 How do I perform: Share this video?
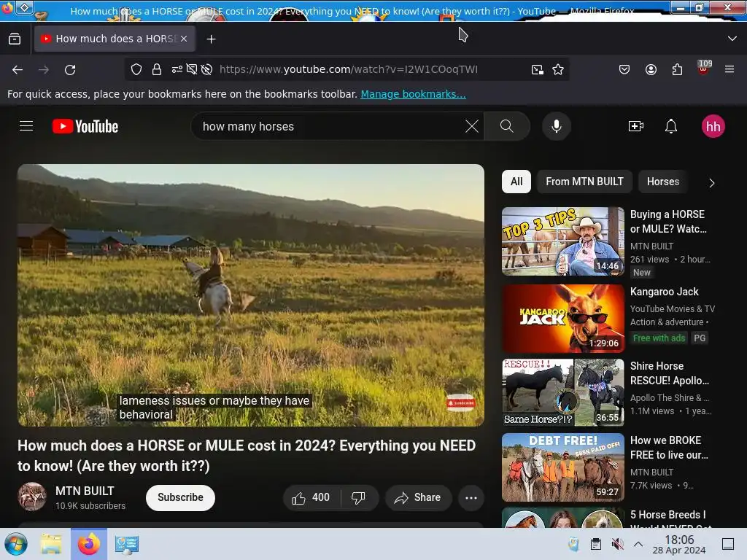tap(418, 497)
